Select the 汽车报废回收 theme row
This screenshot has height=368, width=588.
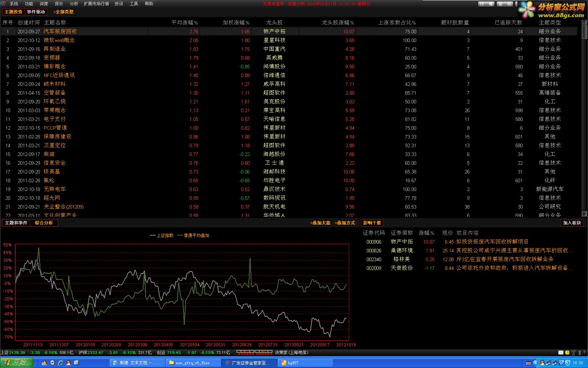[x=289, y=32]
